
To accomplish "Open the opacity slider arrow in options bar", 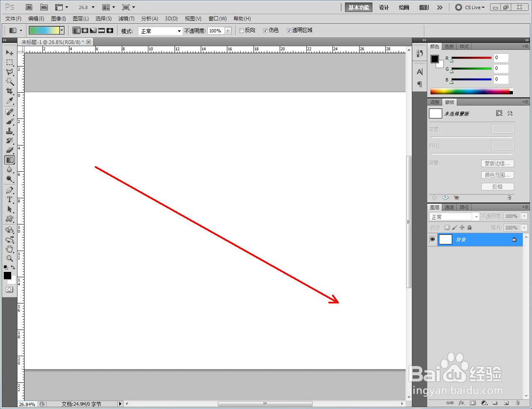I will (x=228, y=31).
